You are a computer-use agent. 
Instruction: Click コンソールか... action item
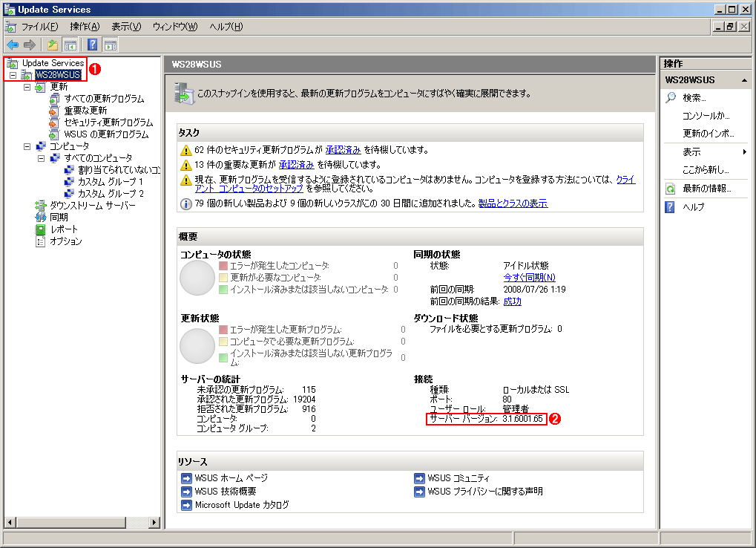706,116
